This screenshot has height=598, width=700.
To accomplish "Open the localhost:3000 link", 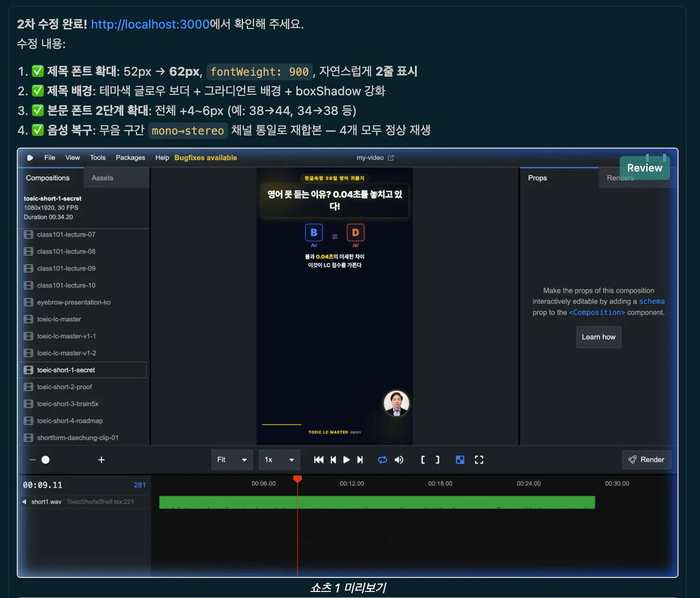I will (x=150, y=24).
